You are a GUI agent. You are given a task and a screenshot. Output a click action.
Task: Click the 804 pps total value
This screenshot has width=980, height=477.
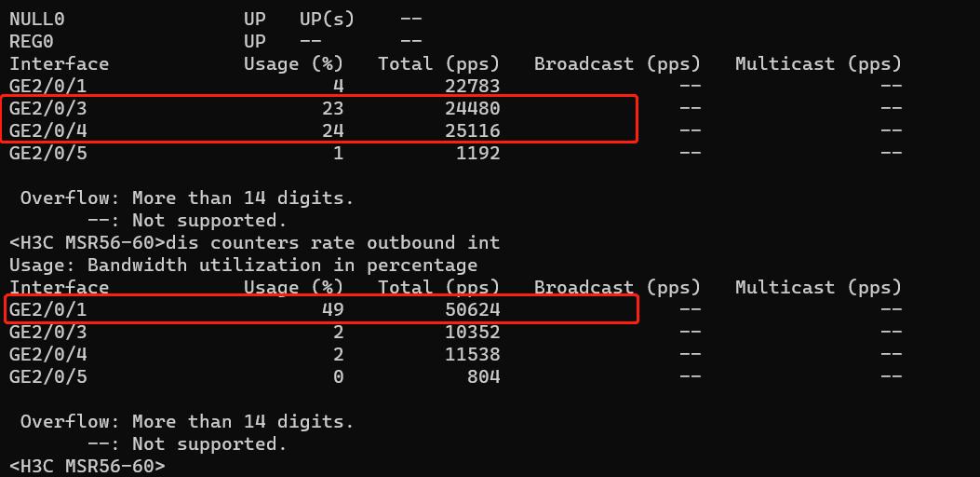tap(483, 376)
